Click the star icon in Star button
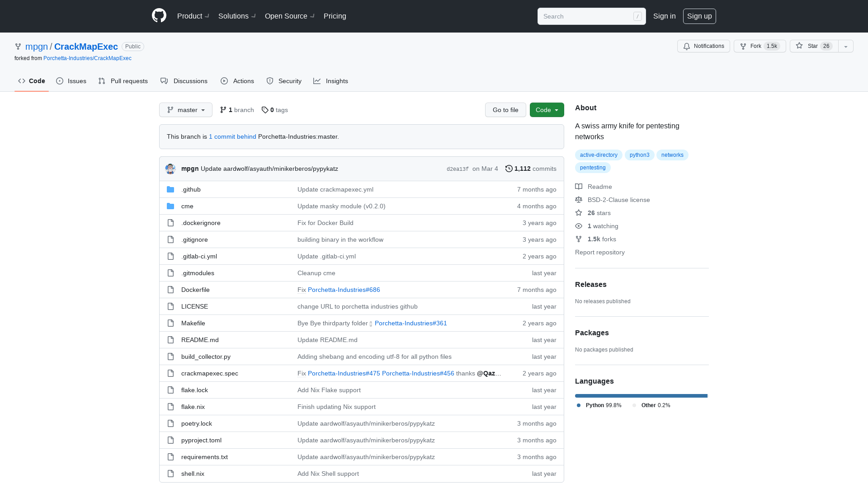The width and height of the screenshot is (868, 488). (x=799, y=46)
